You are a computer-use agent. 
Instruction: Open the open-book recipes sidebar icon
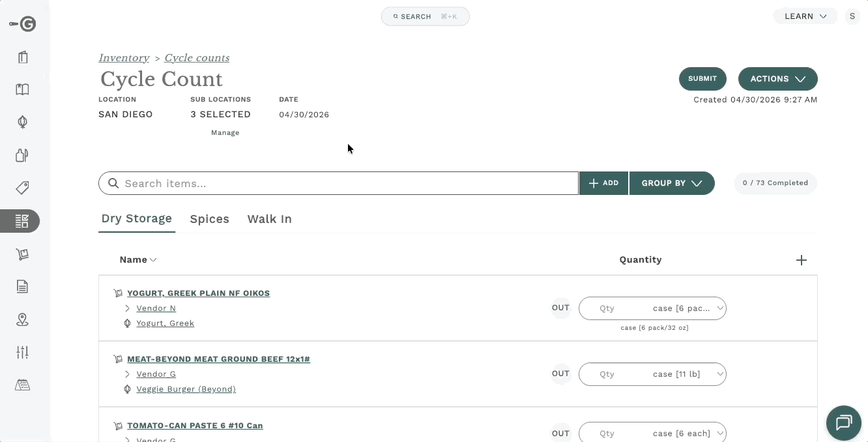pyautogui.click(x=23, y=90)
